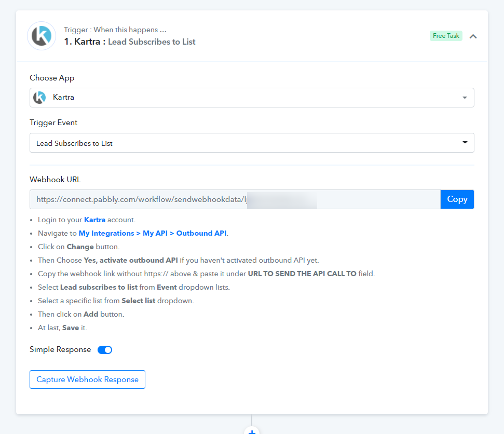Click 'Select a specific list' instruction line
The width and height of the screenshot is (504, 434).
point(116,301)
